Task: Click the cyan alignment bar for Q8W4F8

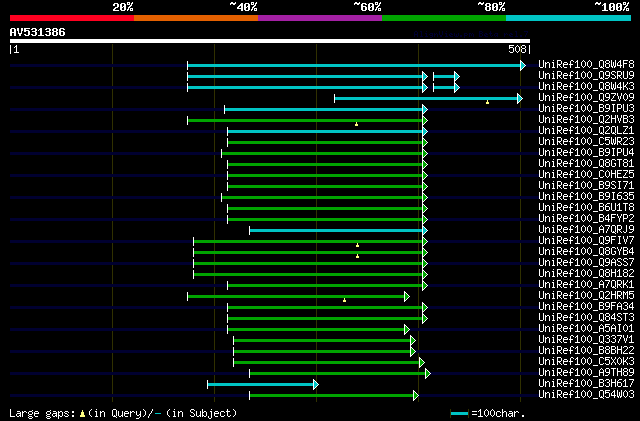Action: pyautogui.click(x=353, y=65)
